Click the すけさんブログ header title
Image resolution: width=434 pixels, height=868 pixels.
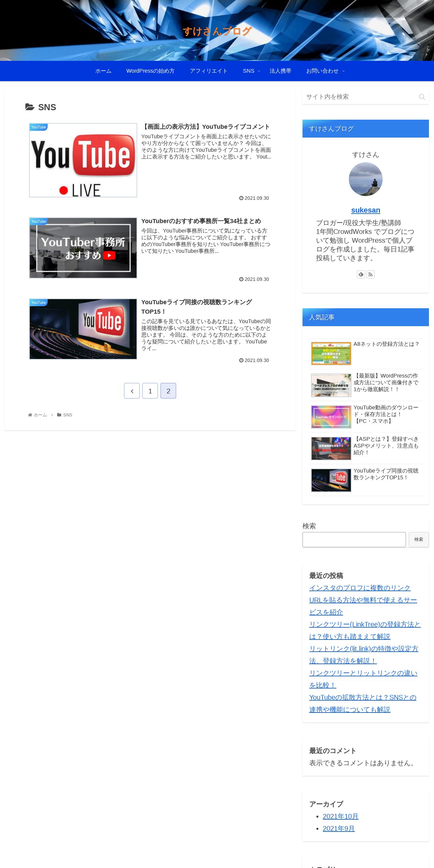pyautogui.click(x=217, y=31)
